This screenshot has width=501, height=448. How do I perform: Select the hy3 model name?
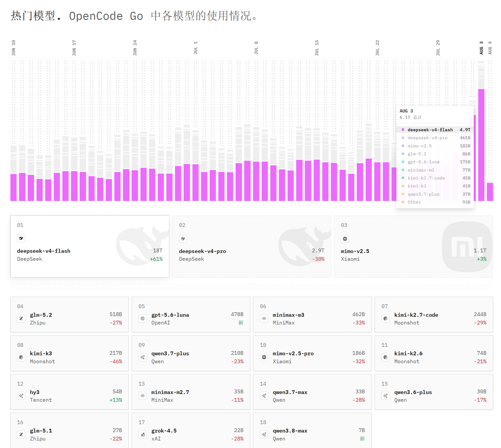click(35, 392)
